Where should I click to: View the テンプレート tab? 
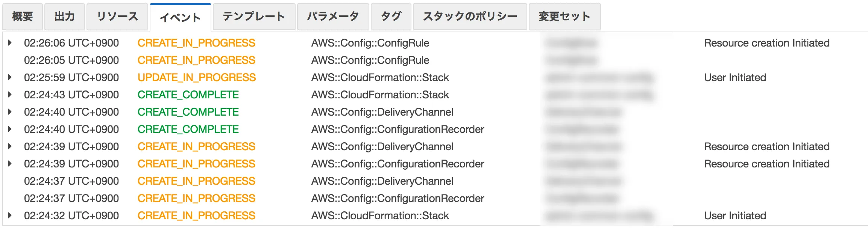click(x=253, y=16)
